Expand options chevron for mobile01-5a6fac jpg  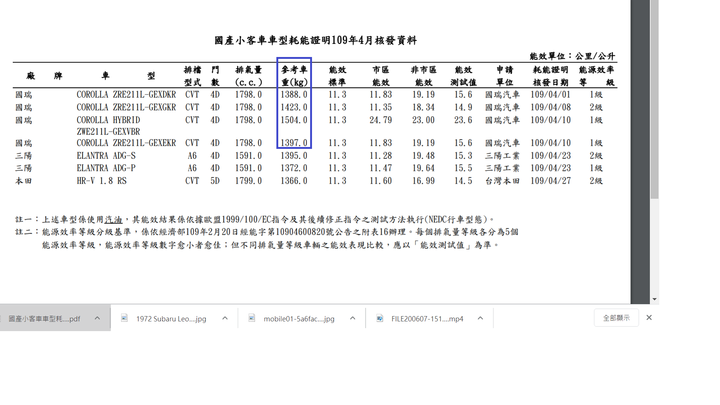[353, 318]
